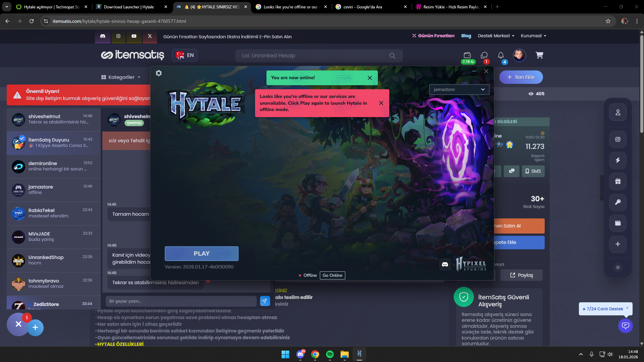Open Discord icon in Hytale launcher

point(445,264)
